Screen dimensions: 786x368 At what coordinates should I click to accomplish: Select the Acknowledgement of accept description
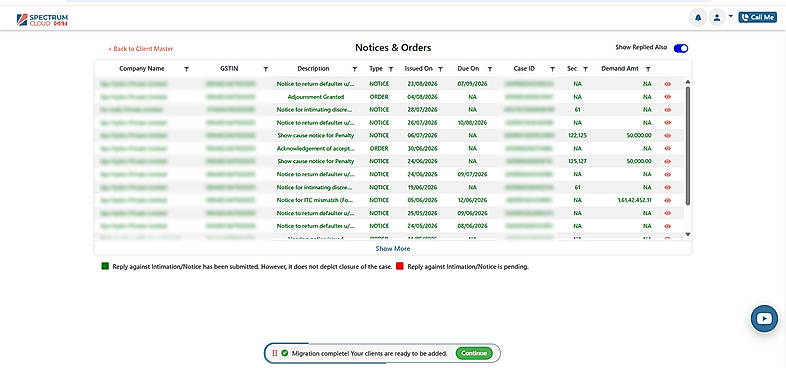[316, 148]
